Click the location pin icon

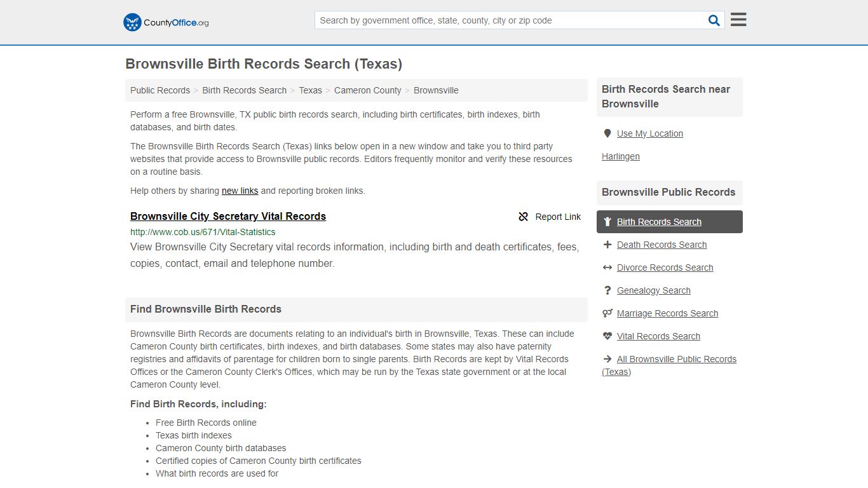(x=607, y=133)
